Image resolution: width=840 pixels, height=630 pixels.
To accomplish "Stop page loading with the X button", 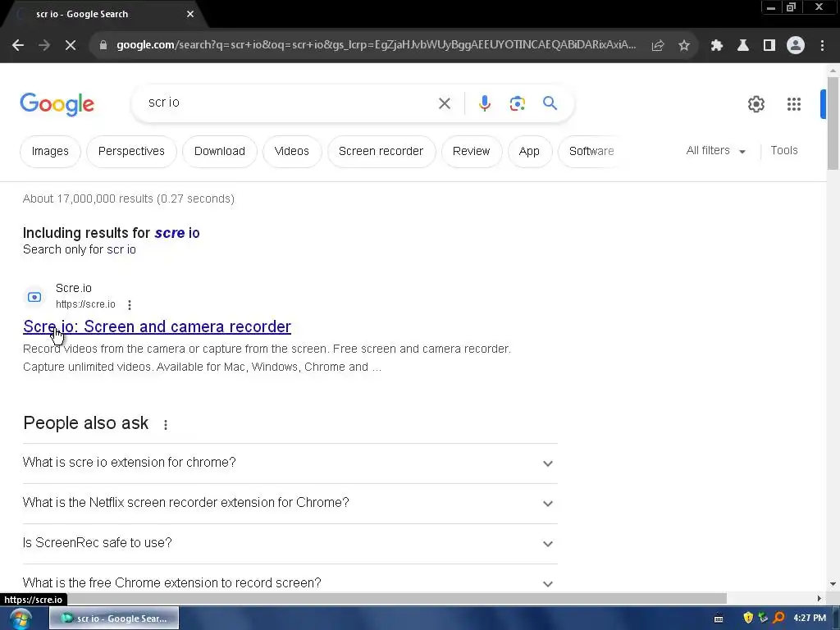I will coord(71,46).
